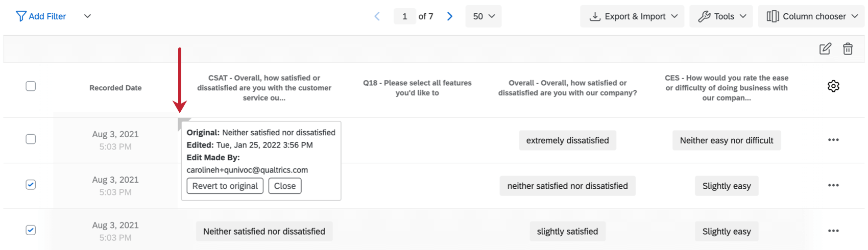Click the Add Filter funnel icon
This screenshot has height=250, width=868.
click(x=21, y=16)
